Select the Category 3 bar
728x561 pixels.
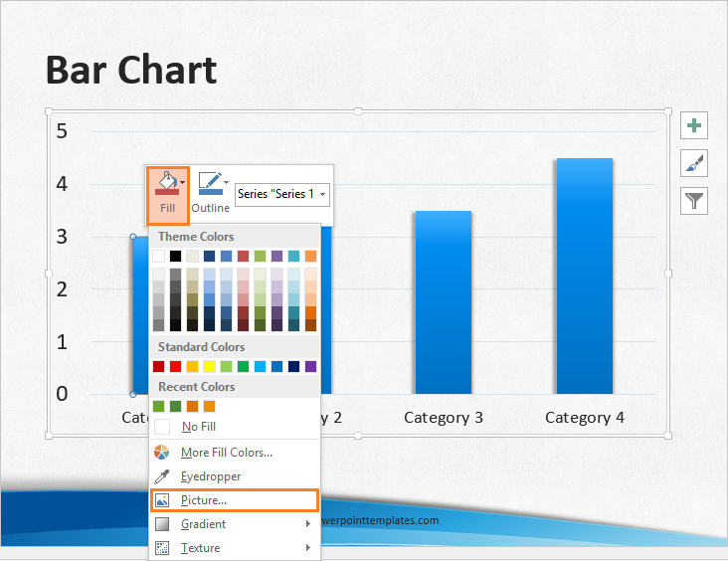pos(444,302)
